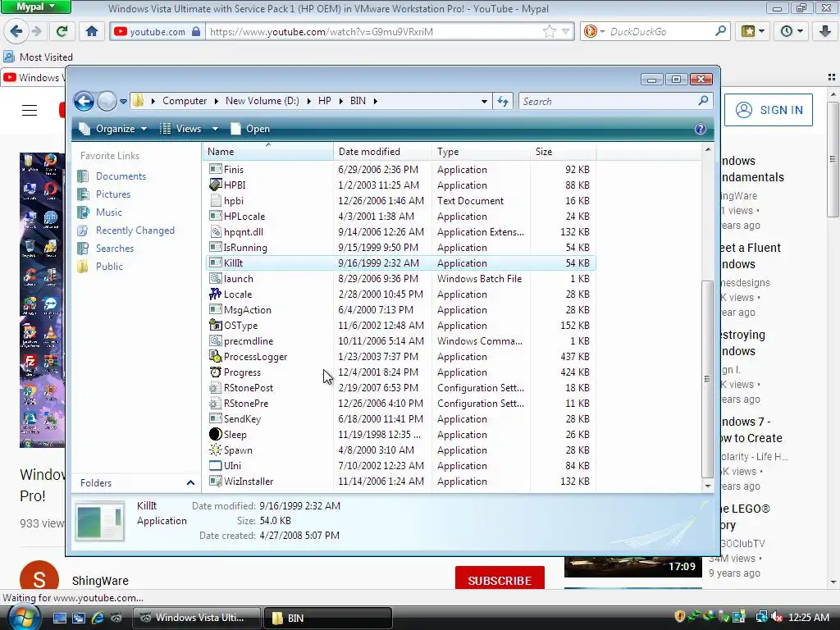Click the magnifier icon in Explorer search

pyautogui.click(x=703, y=101)
